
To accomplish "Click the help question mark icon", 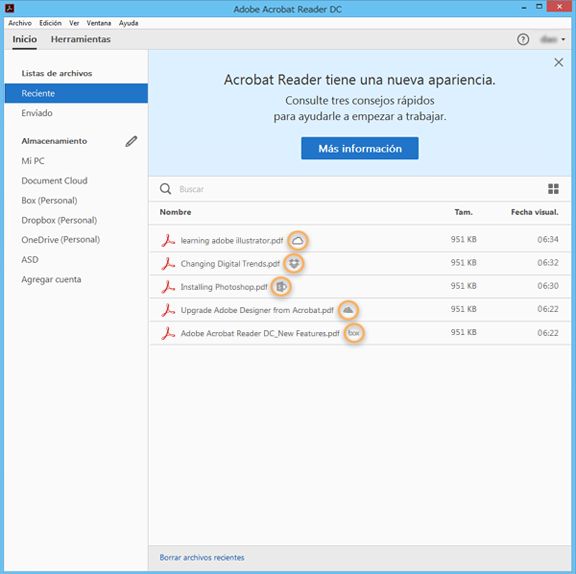I will point(523,39).
